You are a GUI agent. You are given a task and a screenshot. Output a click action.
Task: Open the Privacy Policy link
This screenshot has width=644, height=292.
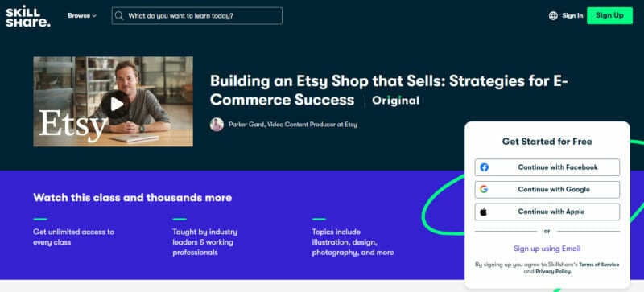pos(553,272)
